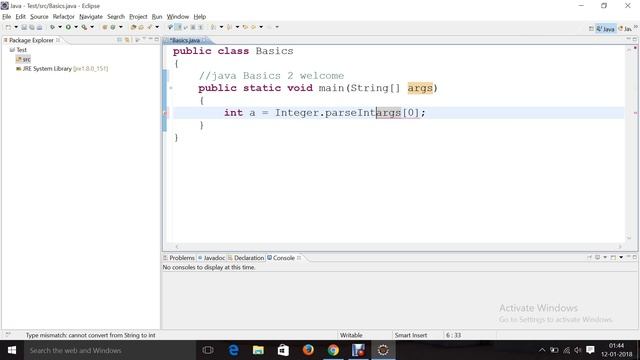Click the New Java Class icon

(113, 27)
